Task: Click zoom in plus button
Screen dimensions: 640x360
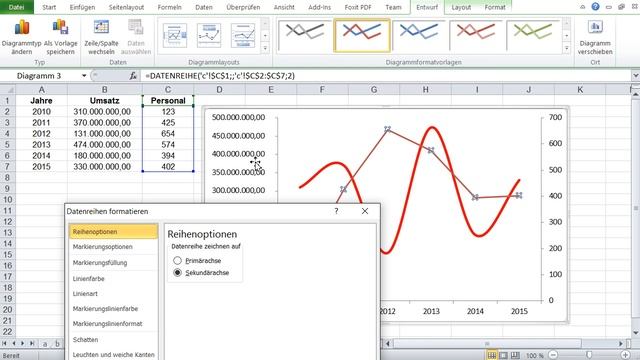Action: click(625, 356)
